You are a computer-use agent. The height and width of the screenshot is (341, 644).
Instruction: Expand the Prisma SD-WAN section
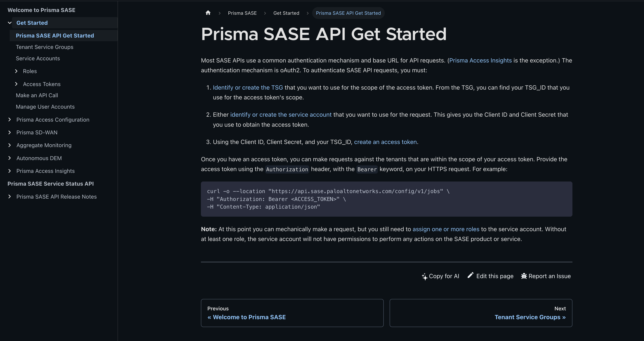point(10,132)
